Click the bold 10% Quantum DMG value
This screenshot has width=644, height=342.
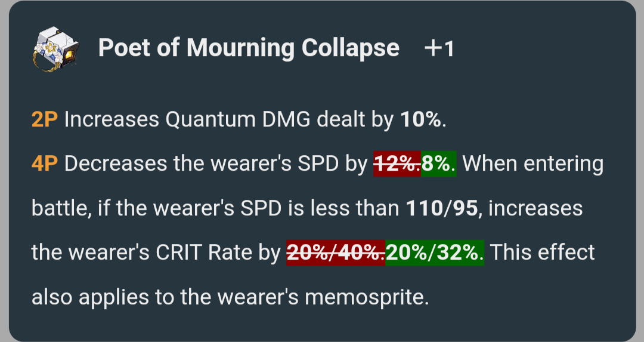coord(420,119)
